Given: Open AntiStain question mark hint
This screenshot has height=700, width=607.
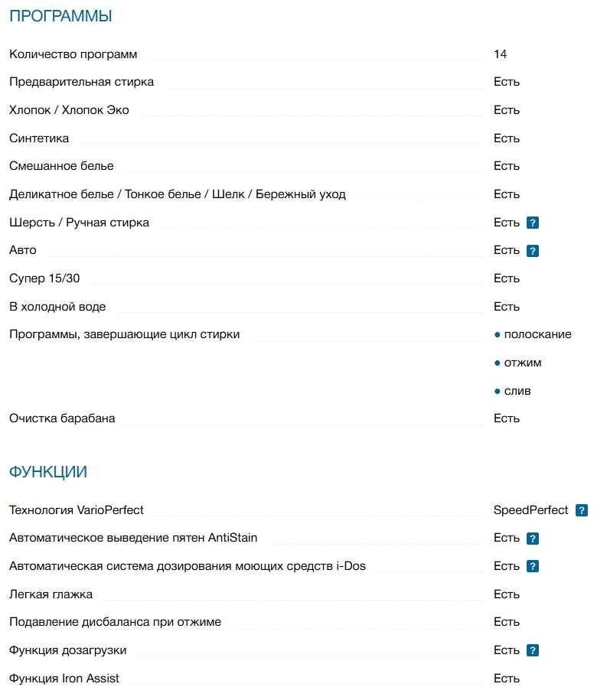Looking at the screenshot, I should (x=534, y=539).
